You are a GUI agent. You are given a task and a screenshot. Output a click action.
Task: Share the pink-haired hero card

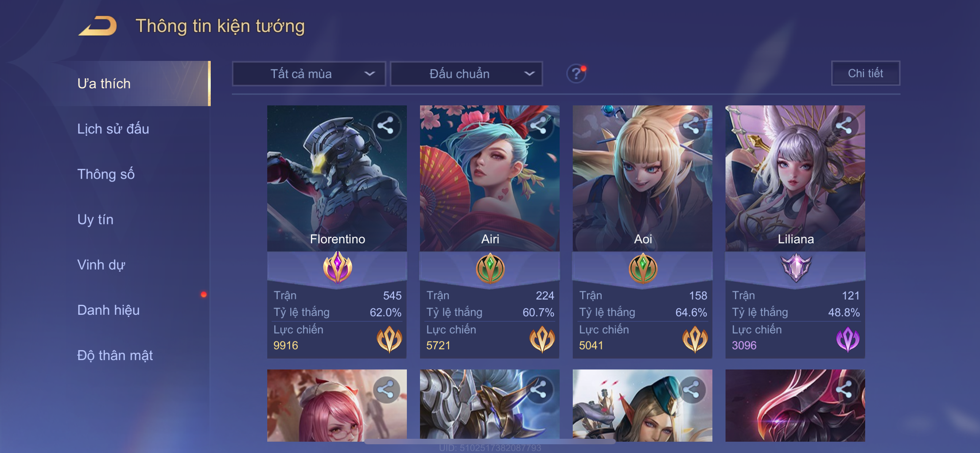pos(386,390)
